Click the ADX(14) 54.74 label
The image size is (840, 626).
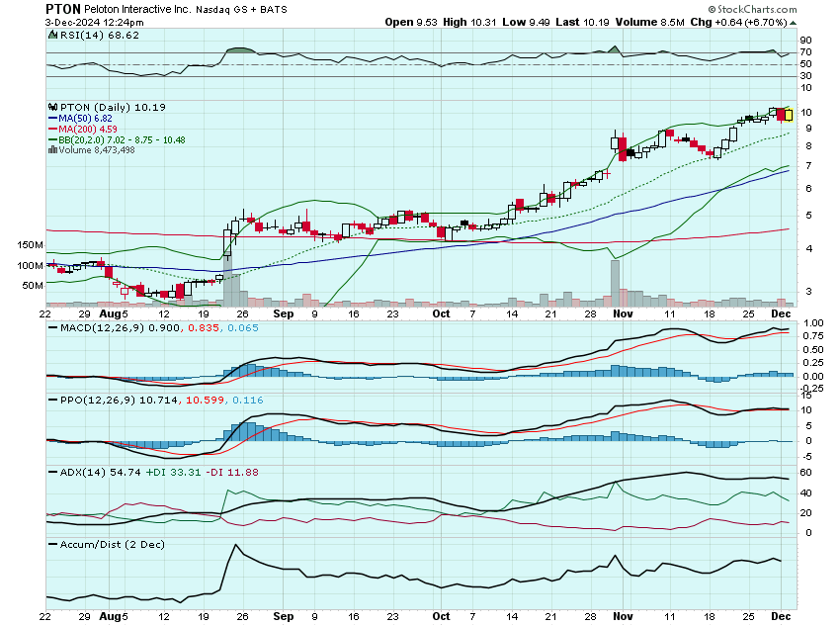tap(100, 472)
